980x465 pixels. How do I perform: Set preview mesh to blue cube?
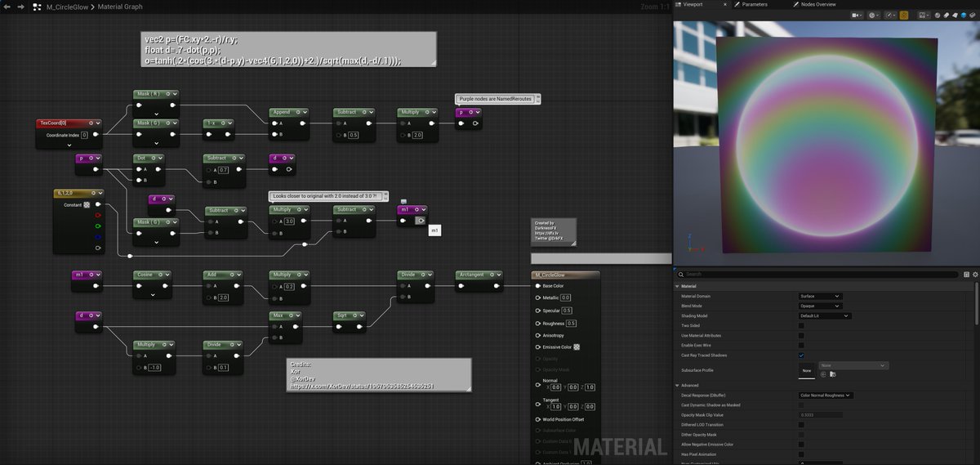coord(964,15)
